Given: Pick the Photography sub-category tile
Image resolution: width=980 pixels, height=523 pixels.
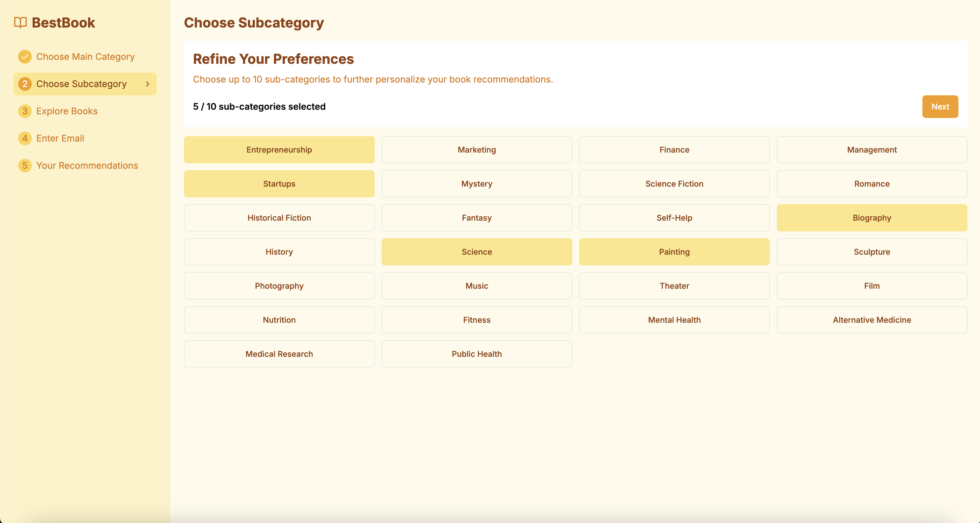Looking at the screenshot, I should [x=279, y=286].
